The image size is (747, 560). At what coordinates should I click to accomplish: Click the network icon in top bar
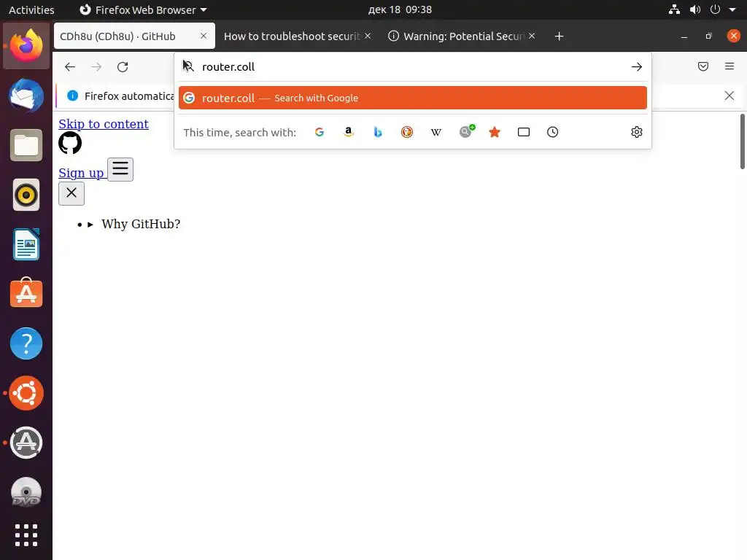(x=674, y=9)
